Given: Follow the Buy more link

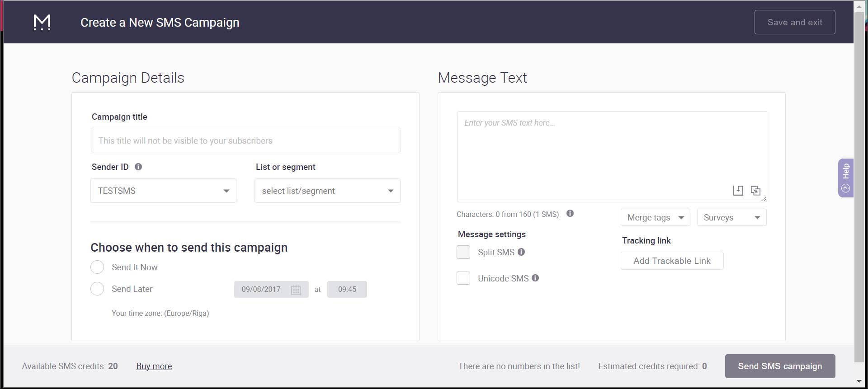Looking at the screenshot, I should click(154, 366).
